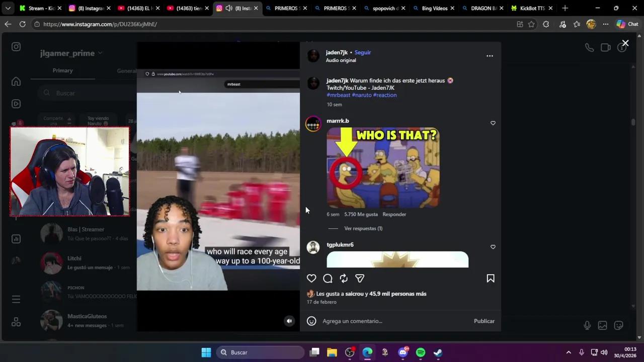Open the three-dot options menu of post
Viewport: 644px width, 362px height.
(x=490, y=56)
